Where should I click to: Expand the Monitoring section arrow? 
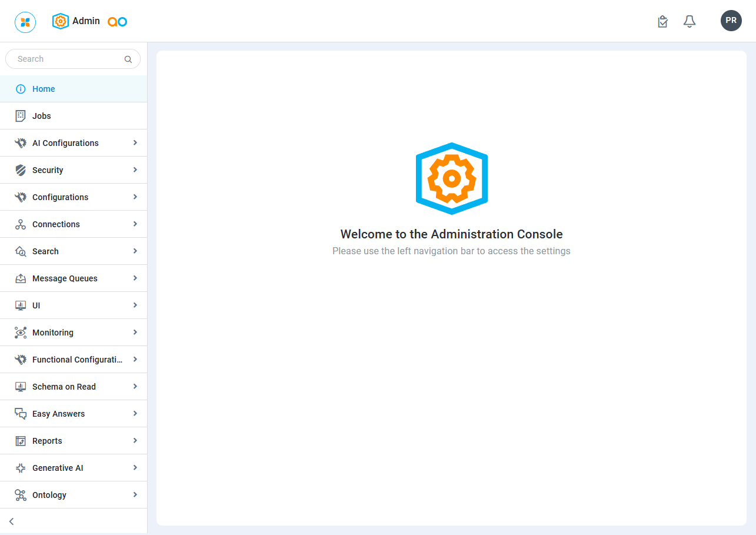click(x=135, y=333)
